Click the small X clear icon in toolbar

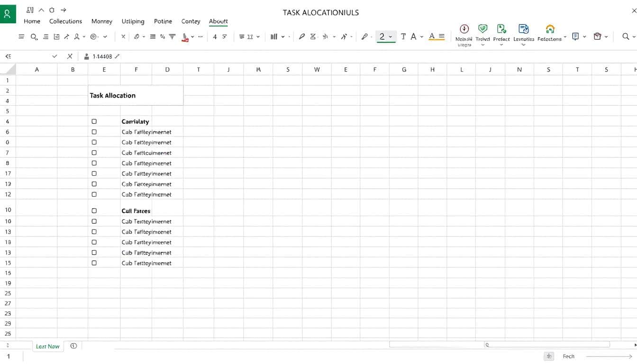[x=123, y=36]
